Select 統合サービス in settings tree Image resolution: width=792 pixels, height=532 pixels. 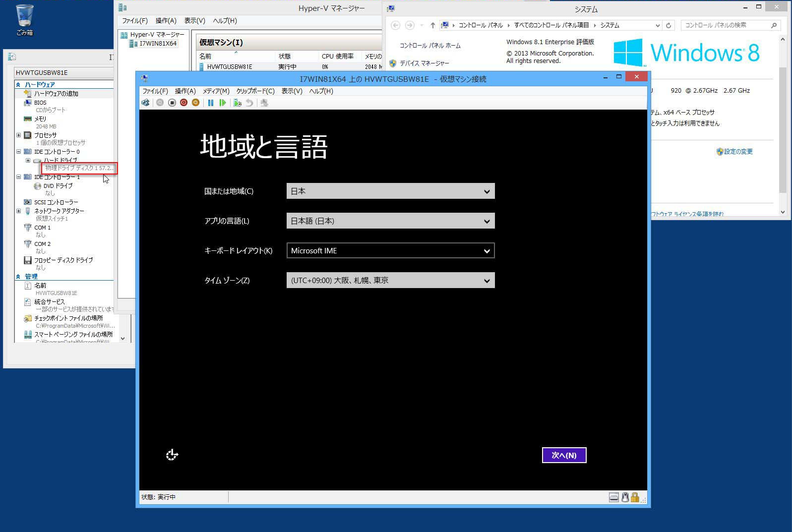(x=50, y=301)
